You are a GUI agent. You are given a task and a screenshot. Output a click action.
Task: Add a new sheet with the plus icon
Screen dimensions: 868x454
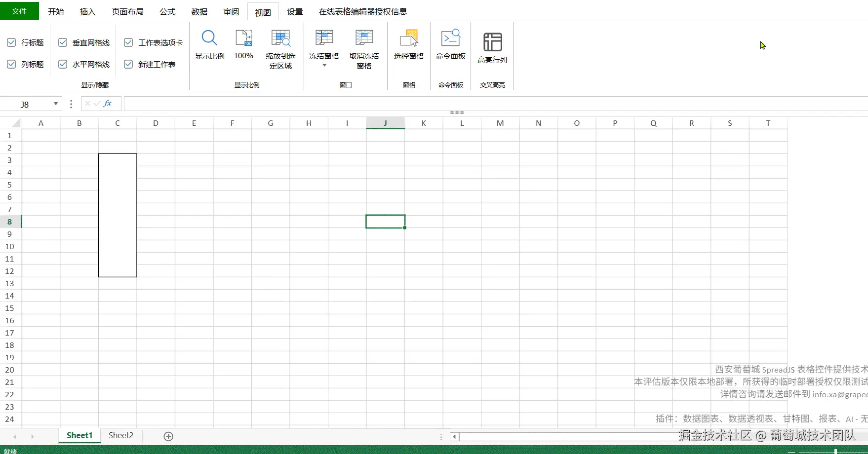tap(168, 436)
